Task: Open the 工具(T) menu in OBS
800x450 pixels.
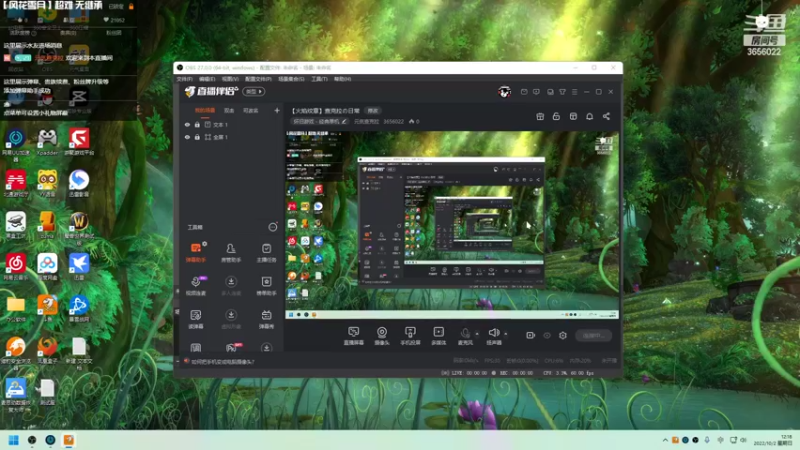Action: [x=319, y=79]
